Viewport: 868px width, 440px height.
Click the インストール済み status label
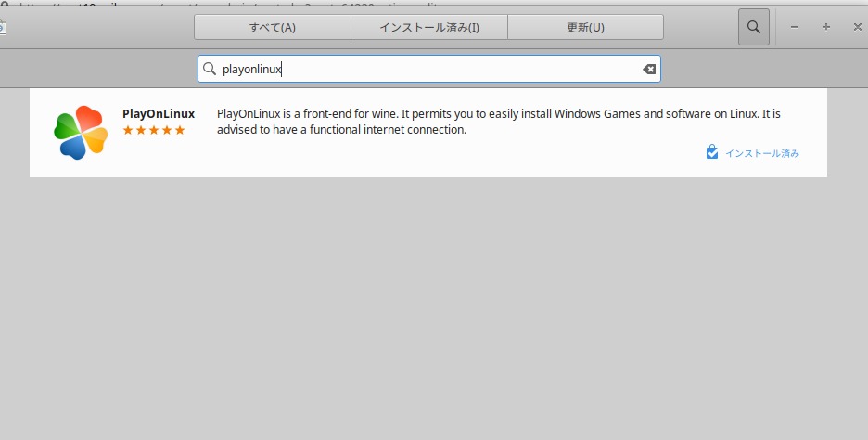pos(762,153)
